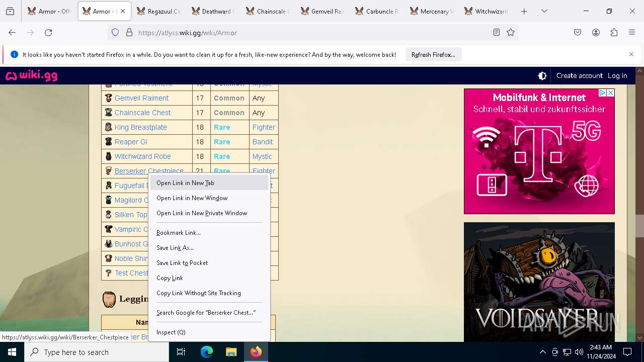Viewport: 644px width, 362px height.
Task: Select Search Google for Berserker Chest
Action: click(209, 313)
